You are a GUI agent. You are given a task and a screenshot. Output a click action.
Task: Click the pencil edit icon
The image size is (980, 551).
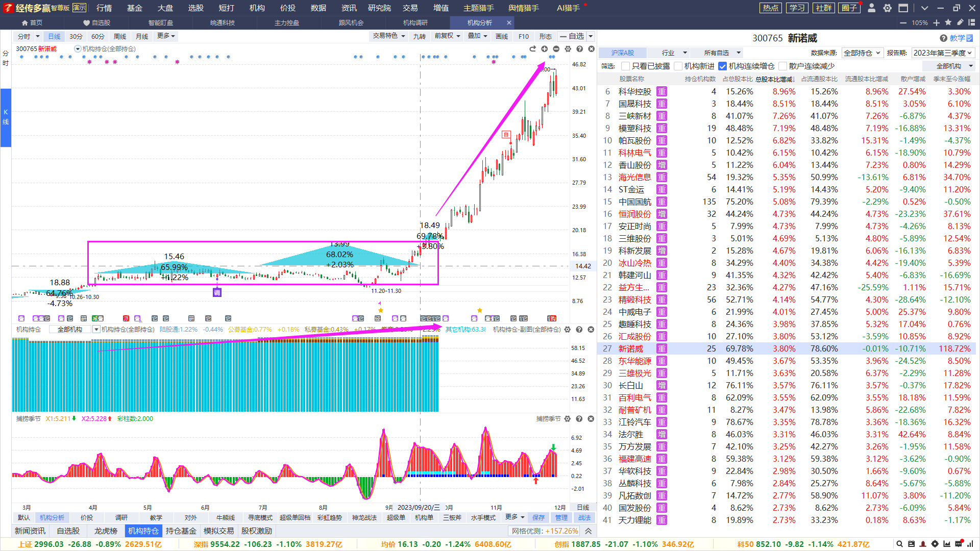click(x=960, y=22)
